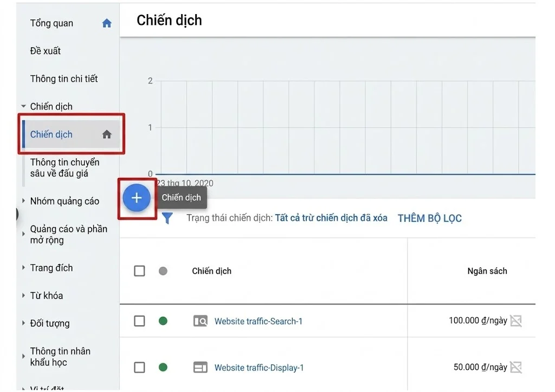Click the home icon beside selected Chiến dịch
The height and width of the screenshot is (392, 555).
107,134
